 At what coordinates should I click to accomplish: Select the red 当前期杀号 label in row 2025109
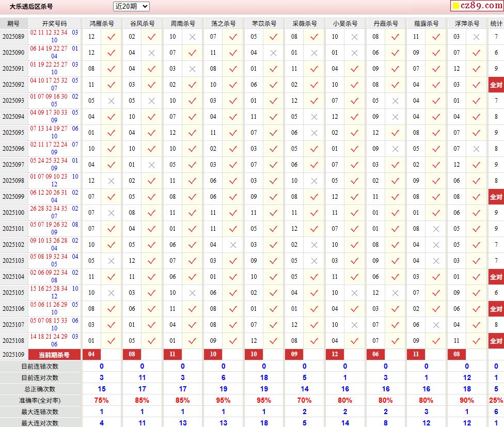54,355
